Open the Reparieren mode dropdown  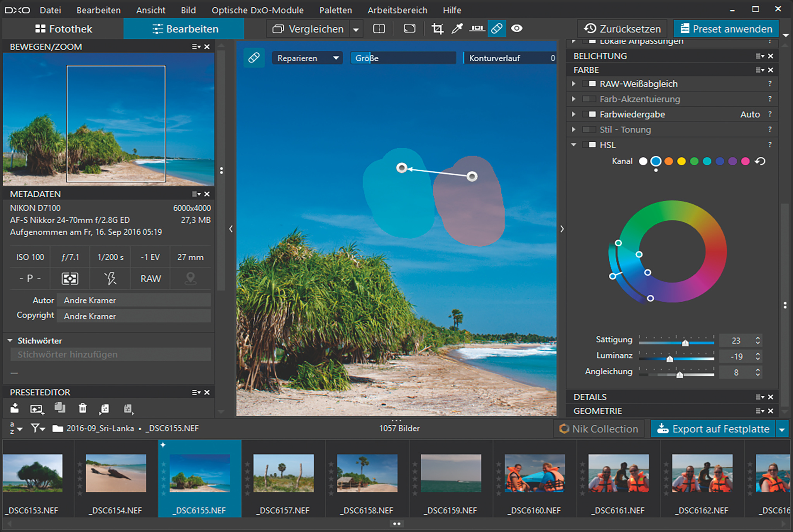point(307,58)
